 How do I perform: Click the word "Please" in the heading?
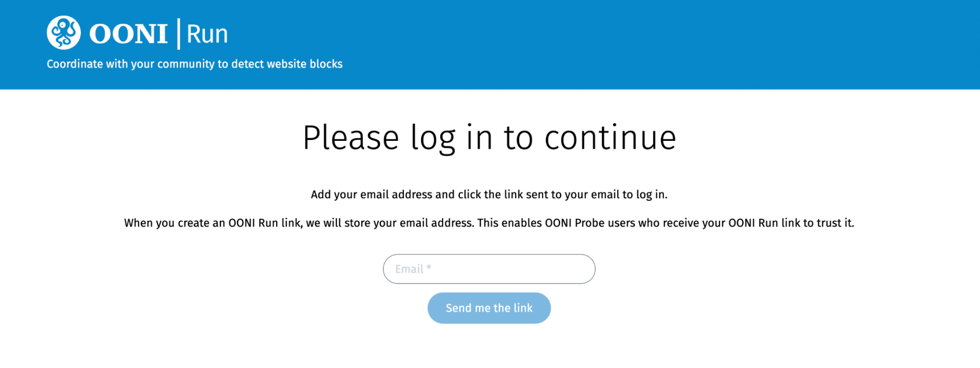click(351, 138)
